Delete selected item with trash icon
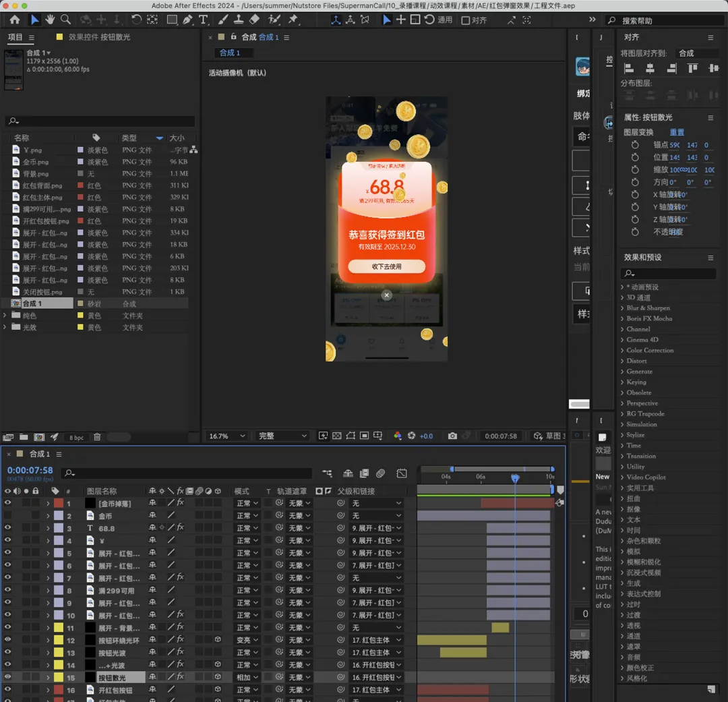Screen dimensions: 728x702 click(x=97, y=437)
